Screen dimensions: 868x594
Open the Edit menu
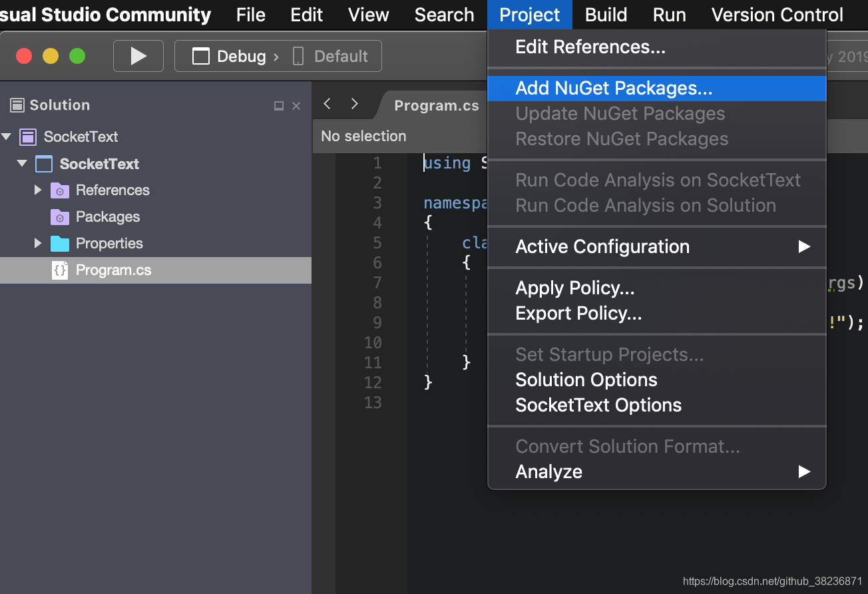[307, 15]
